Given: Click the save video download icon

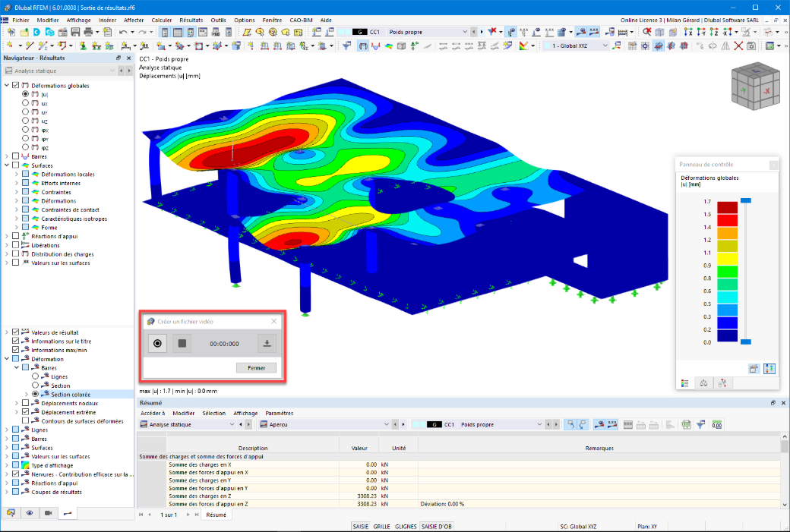Looking at the screenshot, I should click(x=267, y=343).
